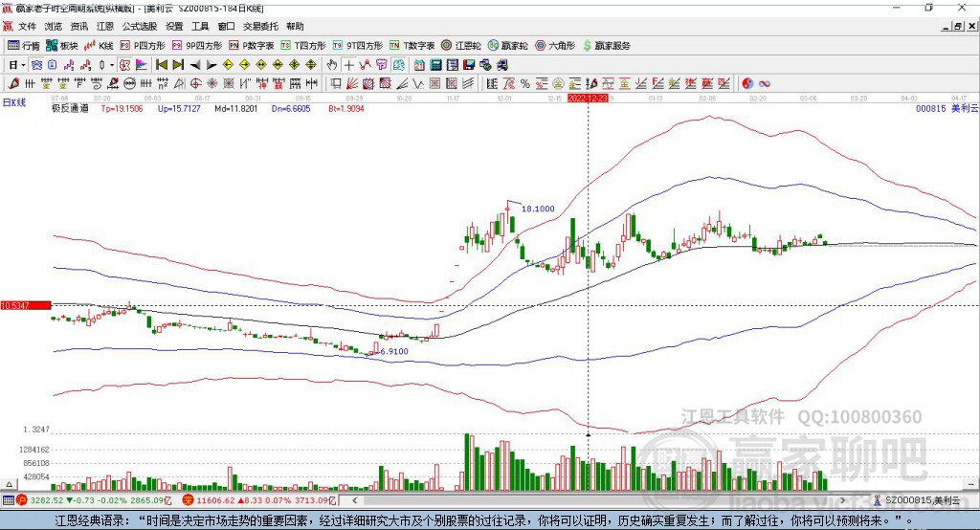This screenshot has height=530, width=980.
Task: Jump to last bar icon
Action: point(178,65)
